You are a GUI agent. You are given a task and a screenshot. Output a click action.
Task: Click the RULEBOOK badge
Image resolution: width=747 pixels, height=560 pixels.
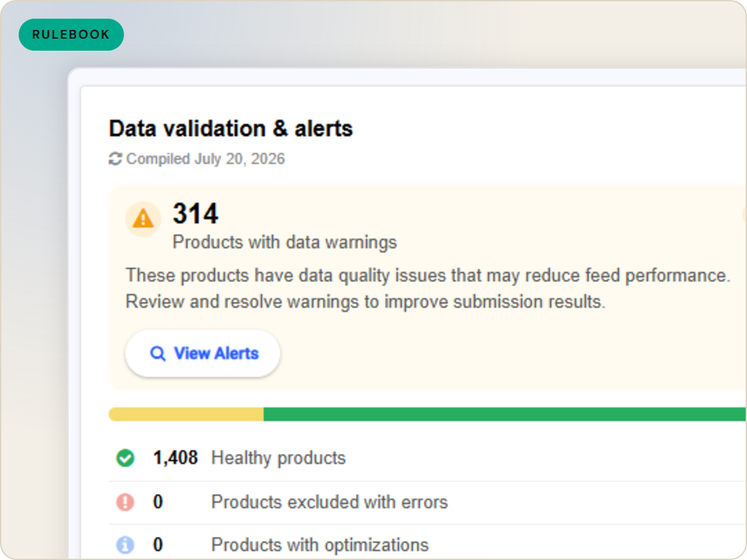point(71,35)
